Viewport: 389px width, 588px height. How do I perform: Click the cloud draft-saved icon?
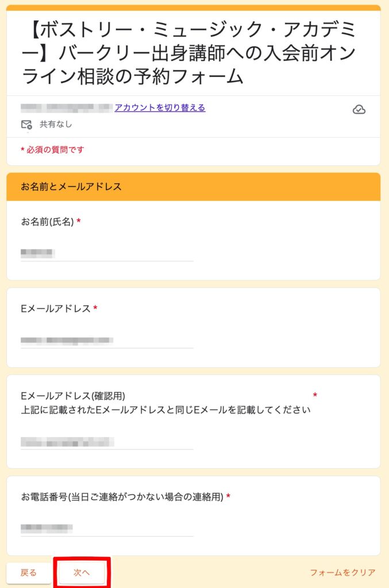[x=359, y=110]
